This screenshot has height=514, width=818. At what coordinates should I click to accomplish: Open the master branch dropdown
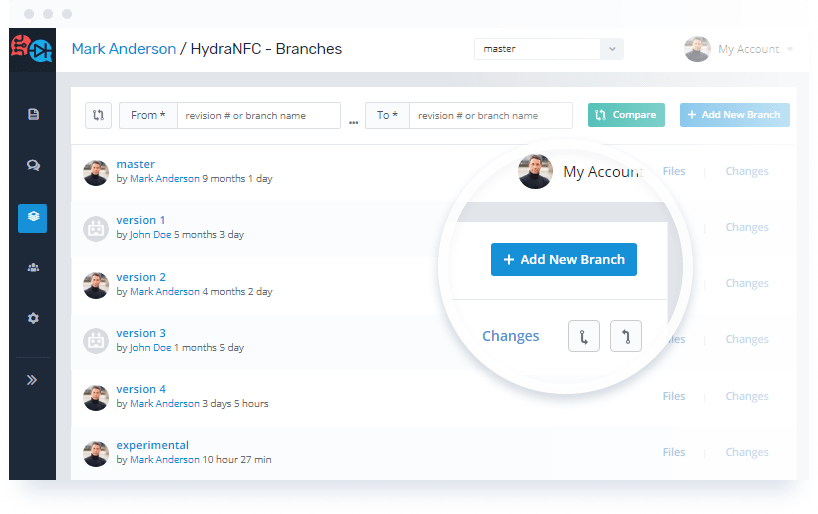click(549, 49)
